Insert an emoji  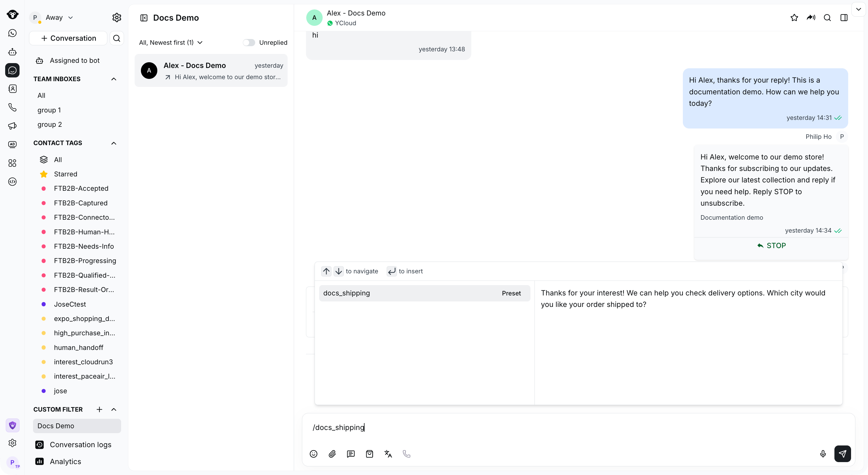click(313, 454)
